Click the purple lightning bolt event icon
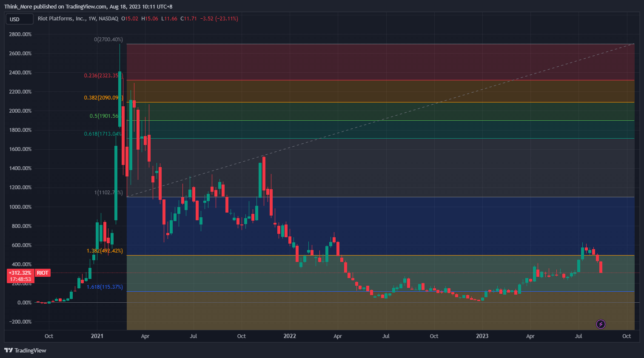The height and width of the screenshot is (358, 644). click(x=601, y=324)
